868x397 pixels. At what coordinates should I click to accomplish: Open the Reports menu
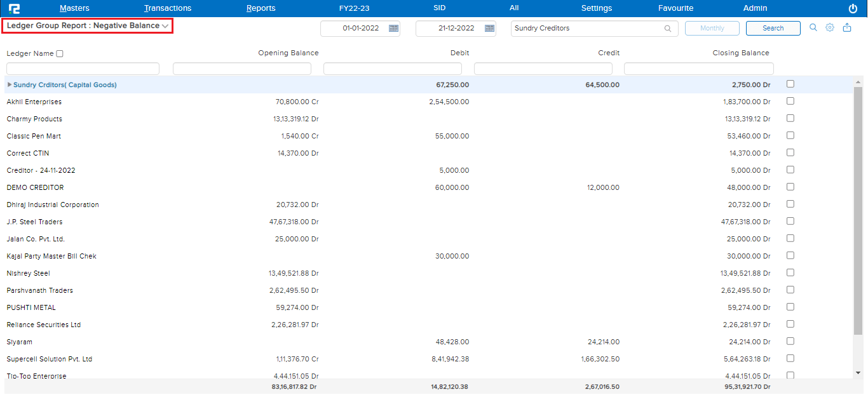coord(261,8)
